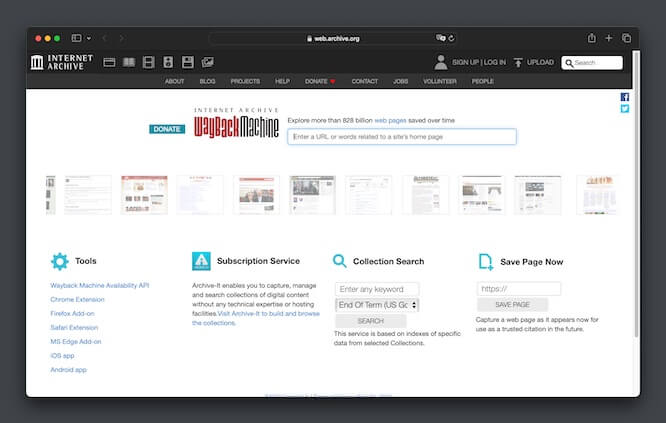Click the https:// Save Page input
The height and width of the screenshot is (423, 666).
click(x=519, y=289)
